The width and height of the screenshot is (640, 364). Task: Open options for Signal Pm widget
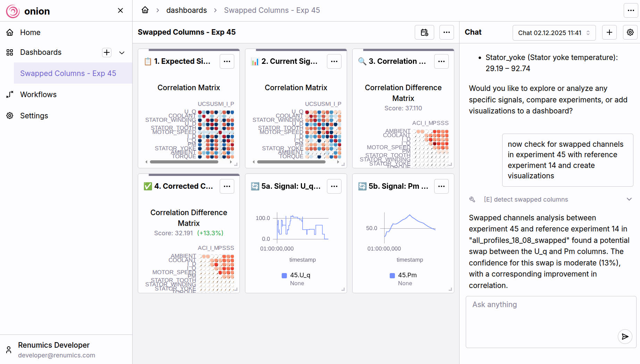pyautogui.click(x=441, y=186)
